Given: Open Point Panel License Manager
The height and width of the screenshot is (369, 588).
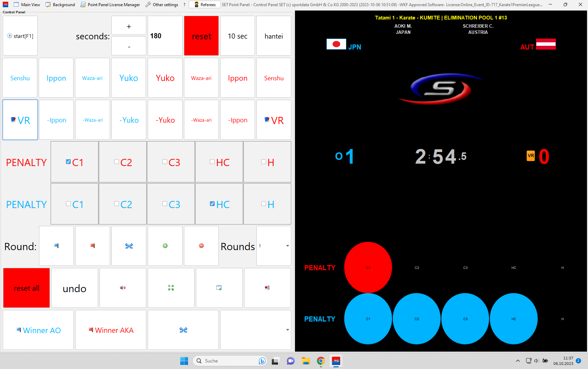Looking at the screenshot, I should (110, 4).
